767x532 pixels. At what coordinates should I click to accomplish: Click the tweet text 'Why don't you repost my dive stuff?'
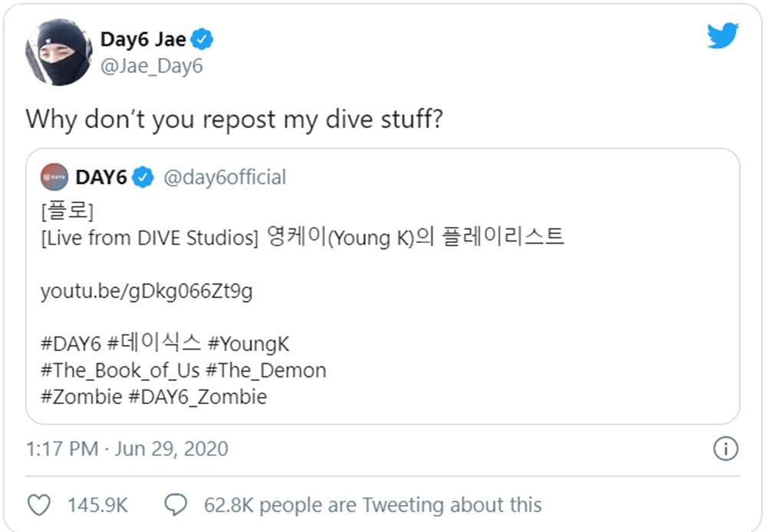[234, 119]
